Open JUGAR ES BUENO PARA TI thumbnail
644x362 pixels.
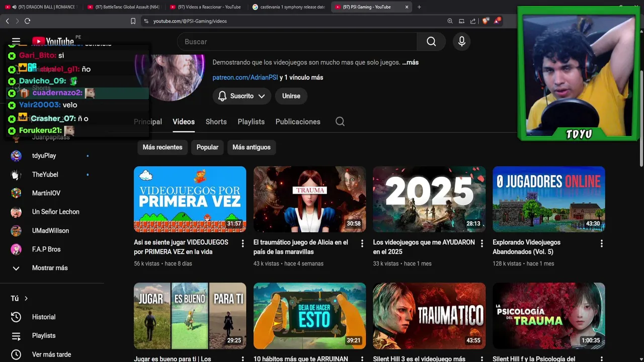[x=190, y=316]
